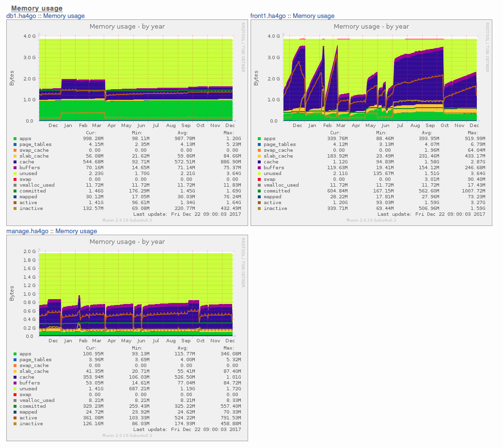Click the db1 yearly memory graph
The height and width of the screenshot is (448, 503).
point(127,123)
